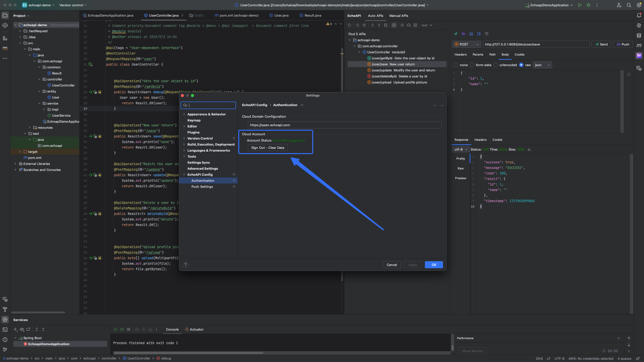Switch to the User.java editor tab
This screenshot has width=644, height=362.
(279, 15)
